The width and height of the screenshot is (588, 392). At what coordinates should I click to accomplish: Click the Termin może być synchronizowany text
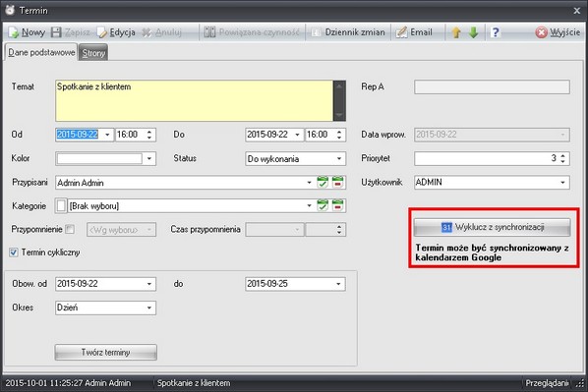pos(492,252)
